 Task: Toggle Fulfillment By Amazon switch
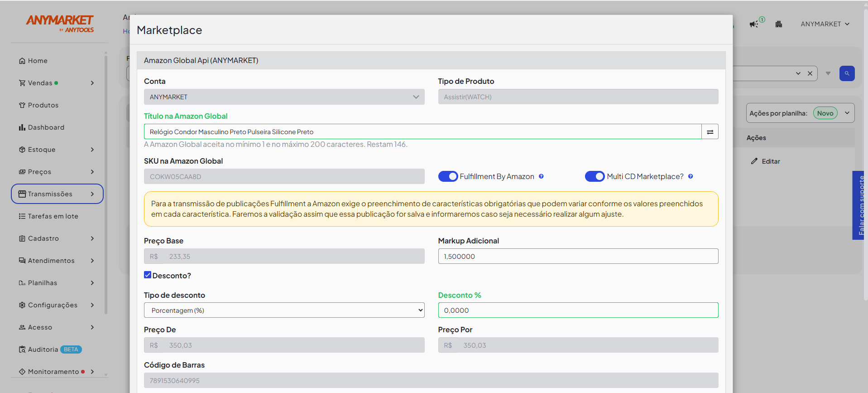(448, 176)
